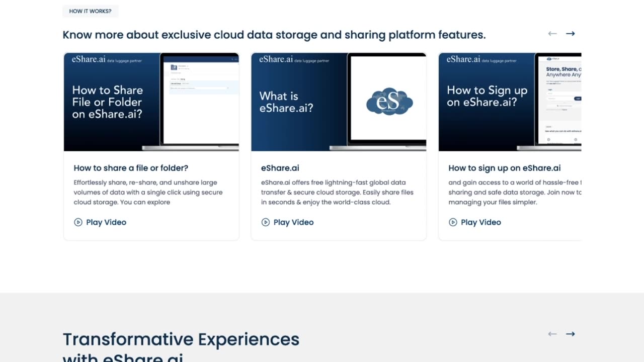Click play icon under 'How to sign up on eShare.ai'
Screen dimensions: 644x362
tap(453, 222)
